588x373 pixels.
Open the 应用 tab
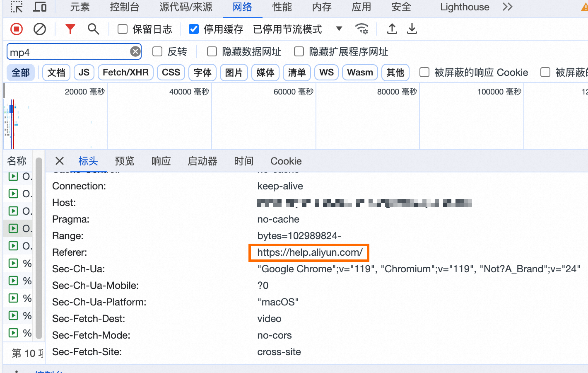tap(361, 7)
